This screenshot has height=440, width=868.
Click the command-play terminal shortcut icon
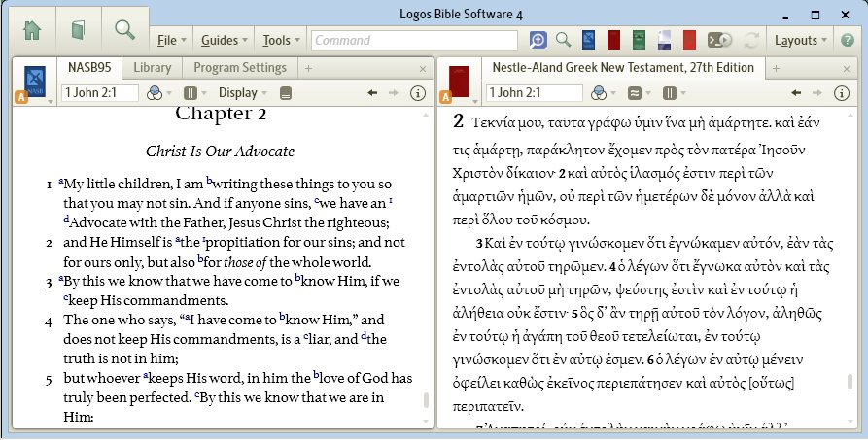pos(719,40)
